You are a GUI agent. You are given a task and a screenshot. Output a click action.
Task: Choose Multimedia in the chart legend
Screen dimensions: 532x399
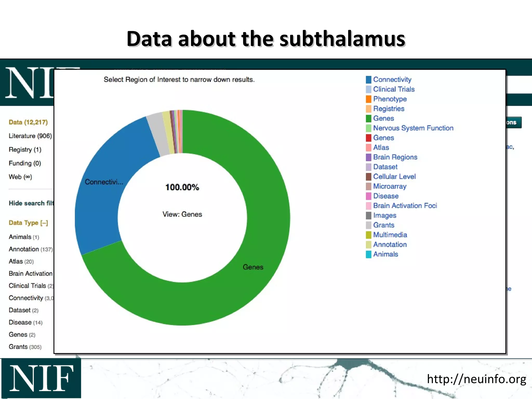[390, 235]
